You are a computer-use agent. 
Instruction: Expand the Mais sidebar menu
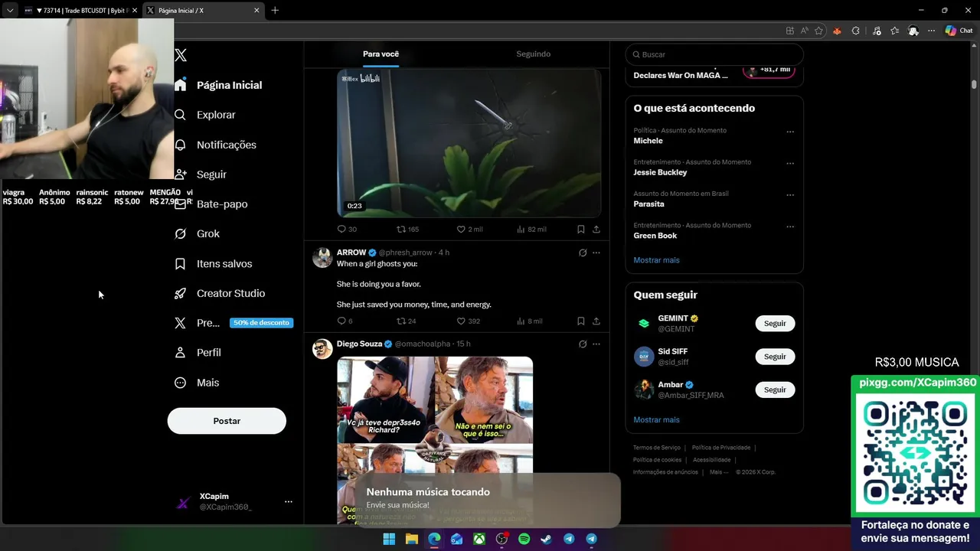point(197,383)
